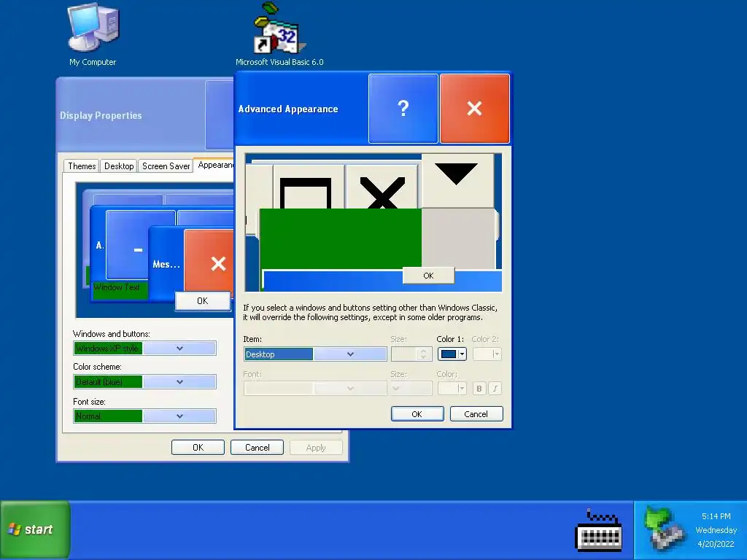The width and height of the screenshot is (747, 560).
Task: Open the Color scheme dropdown
Action: pyautogui.click(x=145, y=382)
